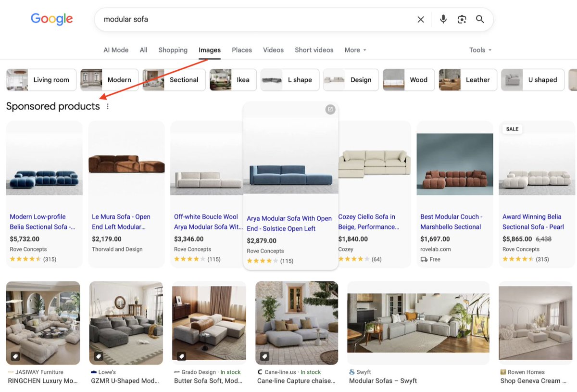Clear the search box with X icon
The height and width of the screenshot is (392, 577).
coord(421,19)
